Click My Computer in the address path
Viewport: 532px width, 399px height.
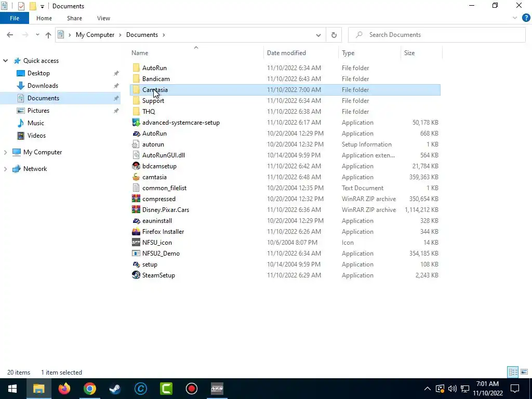pyautogui.click(x=95, y=35)
